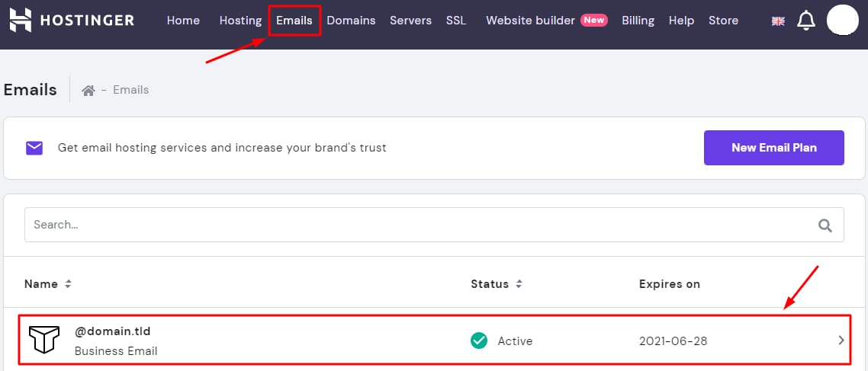This screenshot has height=371, width=868.
Task: Click the green Active status checkmark
Action: coord(479,341)
